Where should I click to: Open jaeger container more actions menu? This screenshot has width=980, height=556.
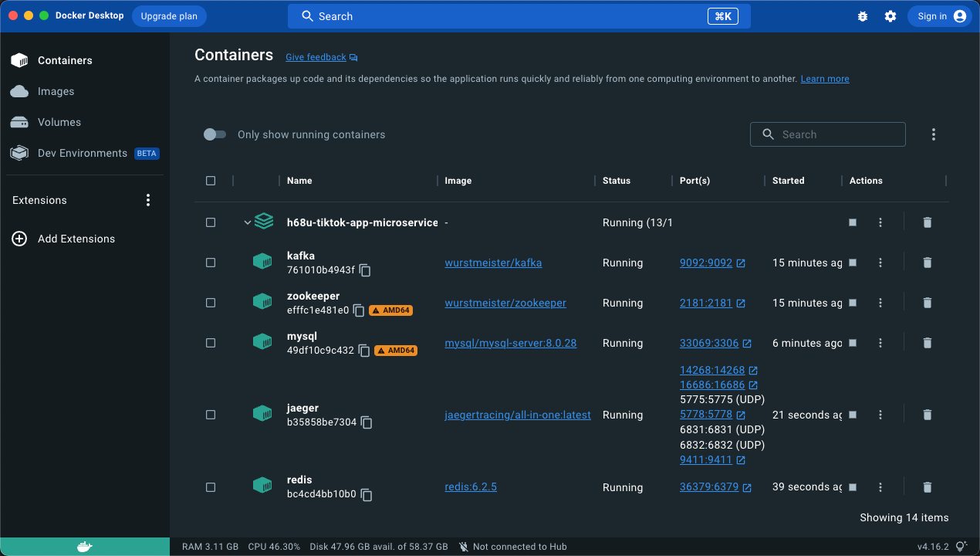pos(880,415)
